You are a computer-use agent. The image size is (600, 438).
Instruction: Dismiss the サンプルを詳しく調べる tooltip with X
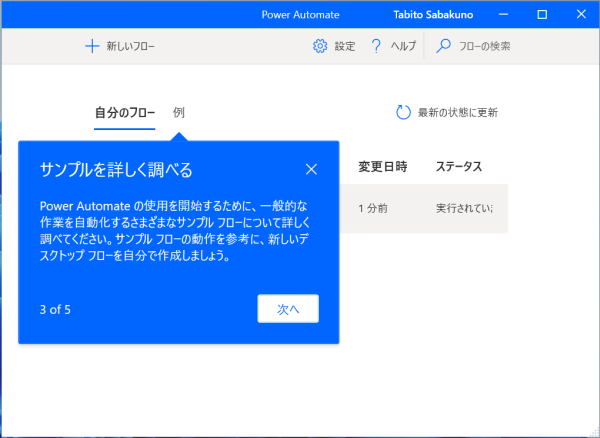[x=311, y=169]
